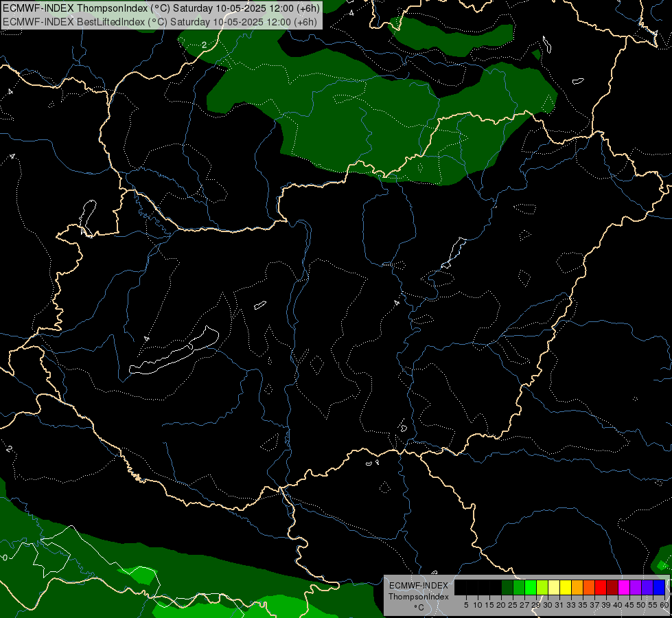
Task: Click the legend value 10
Action: coord(478,605)
